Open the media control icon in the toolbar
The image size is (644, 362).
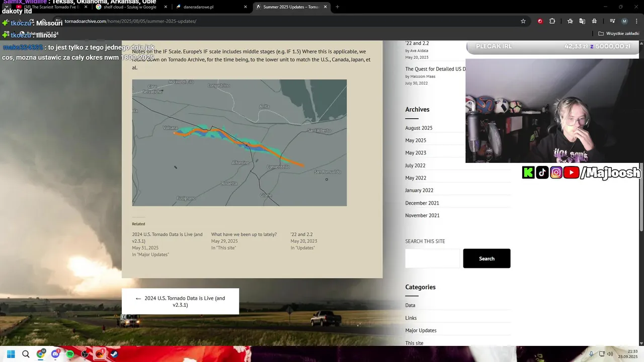coord(612,21)
